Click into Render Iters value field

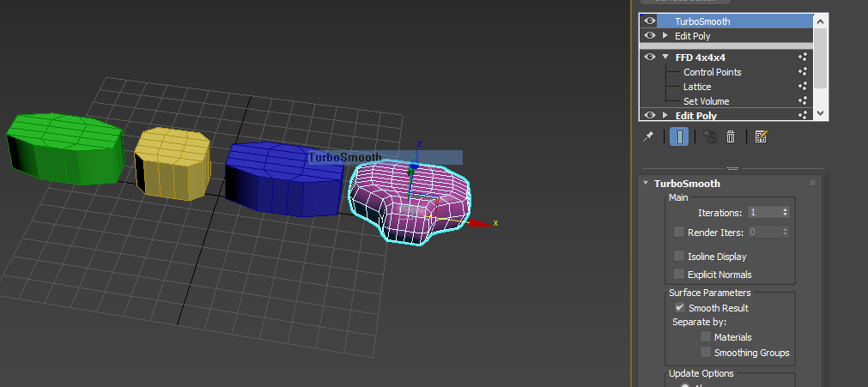coord(764,232)
